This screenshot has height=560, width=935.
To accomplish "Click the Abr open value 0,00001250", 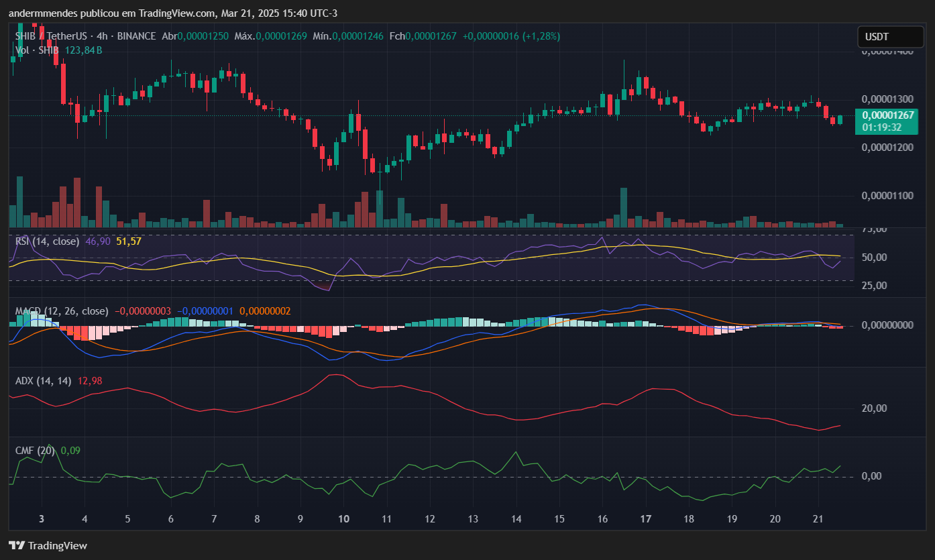I will [204, 36].
